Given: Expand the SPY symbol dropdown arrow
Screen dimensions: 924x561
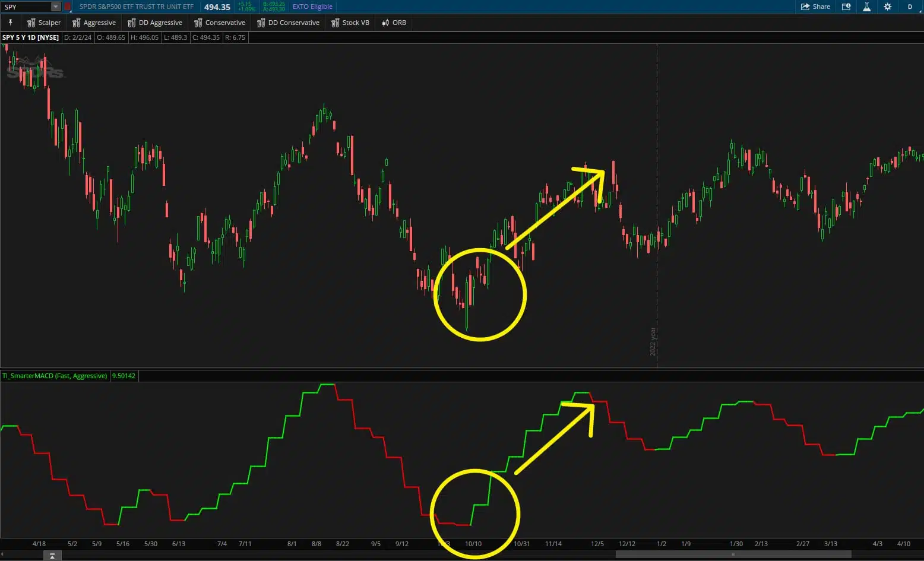Looking at the screenshot, I should 56,7.
